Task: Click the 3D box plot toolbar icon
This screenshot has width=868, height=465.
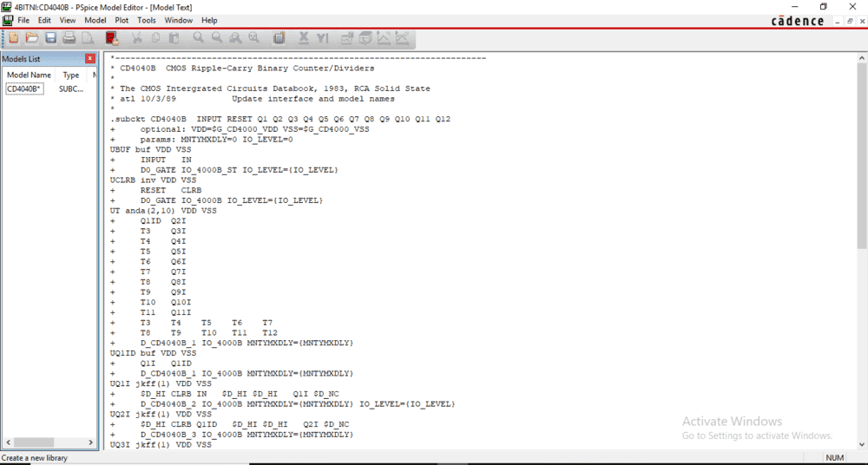Action: coord(365,37)
